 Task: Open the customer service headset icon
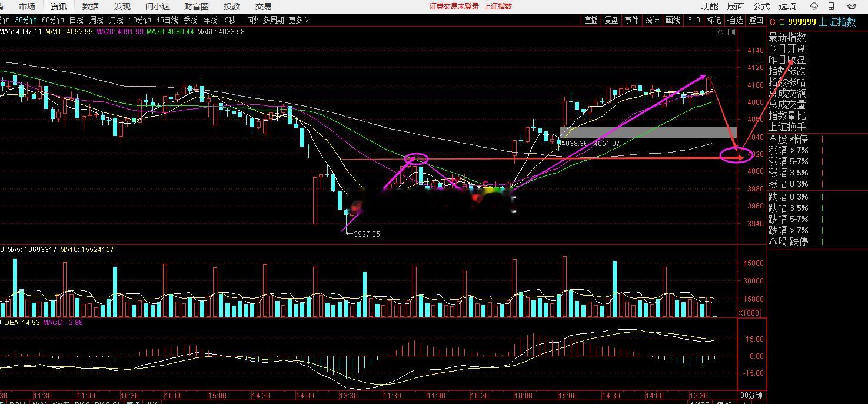[814, 6]
